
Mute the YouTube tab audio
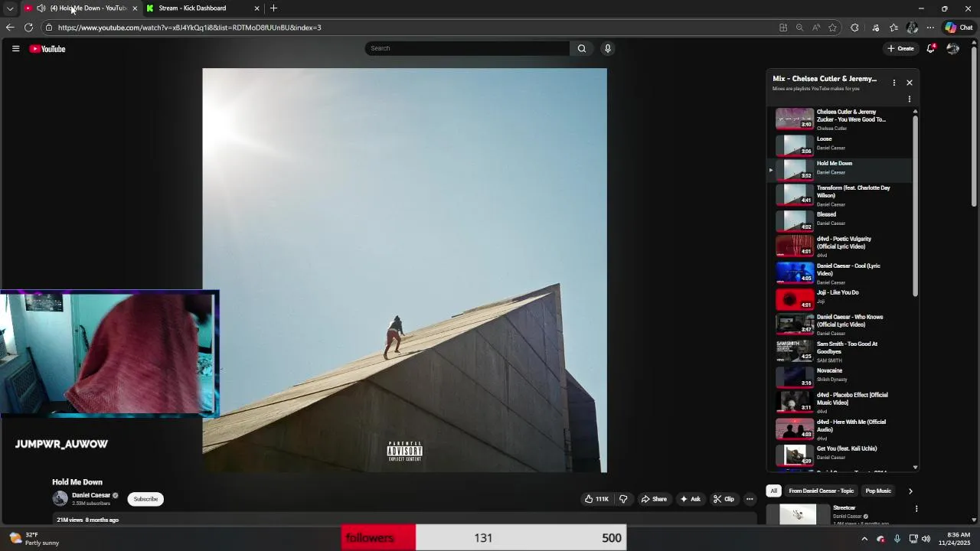[x=41, y=8]
